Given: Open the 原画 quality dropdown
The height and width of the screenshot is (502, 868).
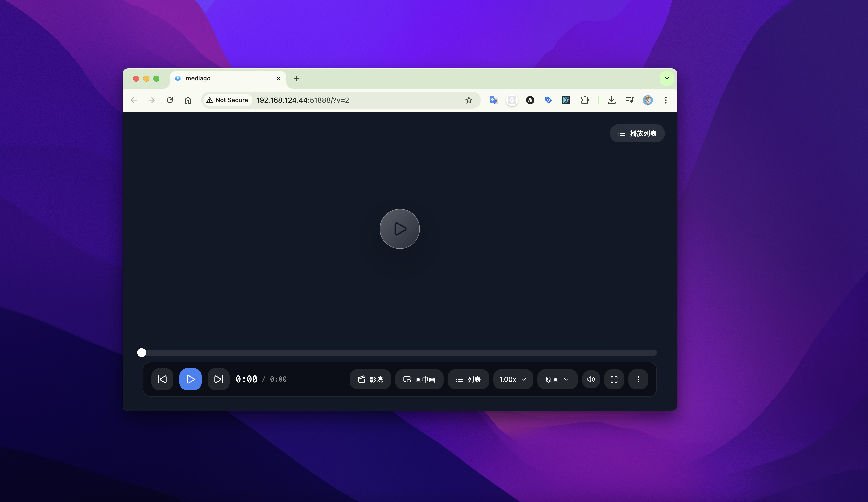Looking at the screenshot, I should (557, 379).
